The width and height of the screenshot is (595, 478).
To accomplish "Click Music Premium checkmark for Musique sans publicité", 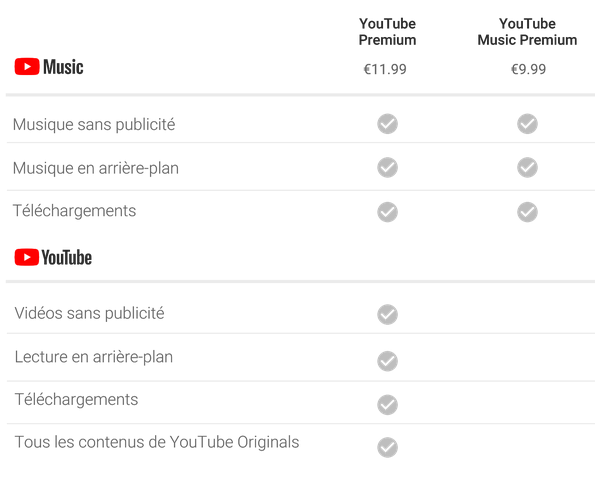I will click(x=527, y=124).
